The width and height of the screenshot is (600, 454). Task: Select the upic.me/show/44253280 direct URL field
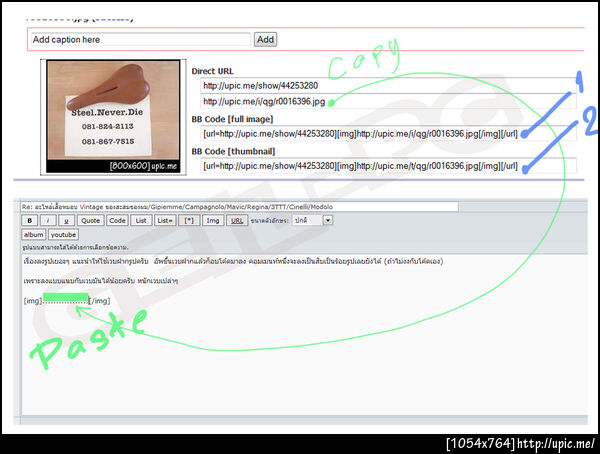pyautogui.click(x=388, y=85)
